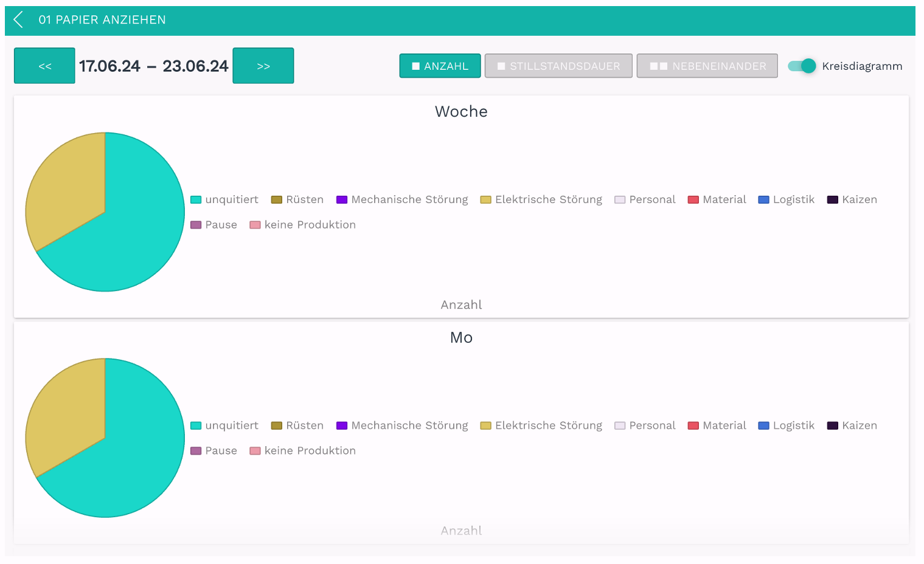This screenshot has width=924, height=564.
Task: Switch to the STILLSTANDSDAUER tab
Action: pyautogui.click(x=558, y=66)
